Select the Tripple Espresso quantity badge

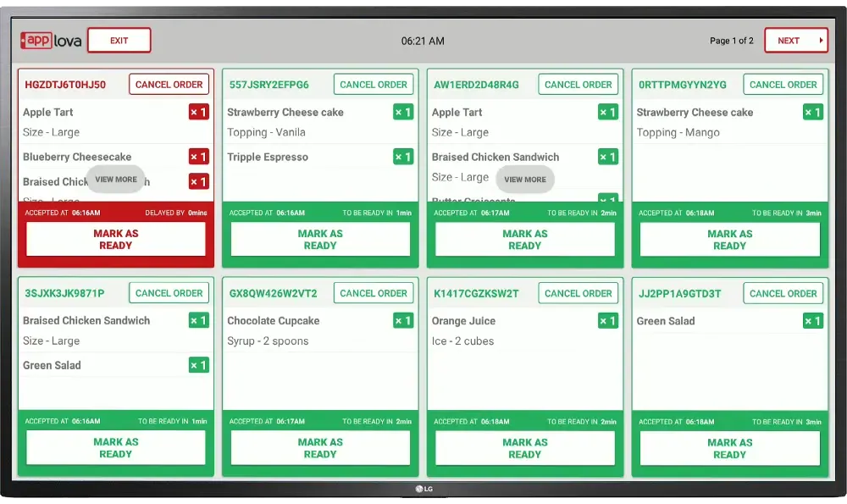403,157
